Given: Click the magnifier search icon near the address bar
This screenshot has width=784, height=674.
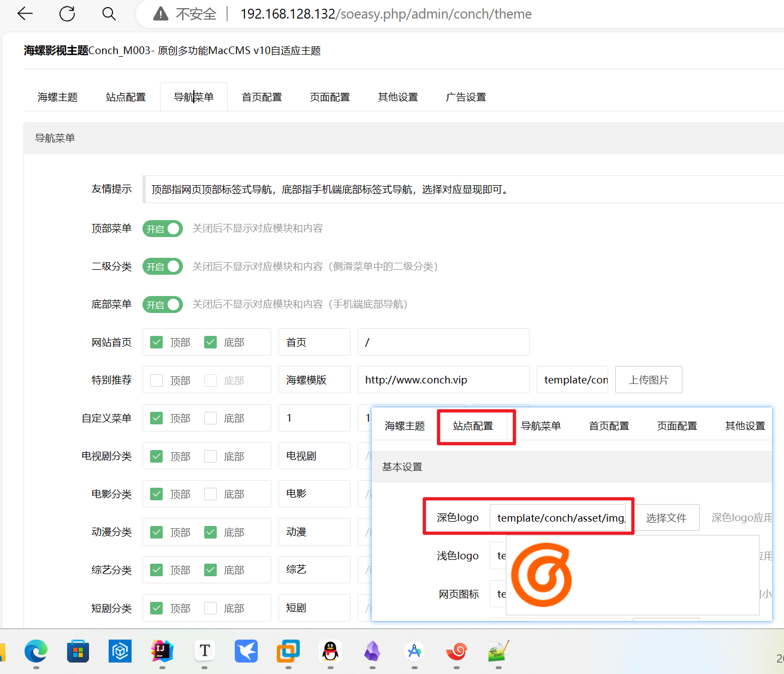Looking at the screenshot, I should (109, 14).
